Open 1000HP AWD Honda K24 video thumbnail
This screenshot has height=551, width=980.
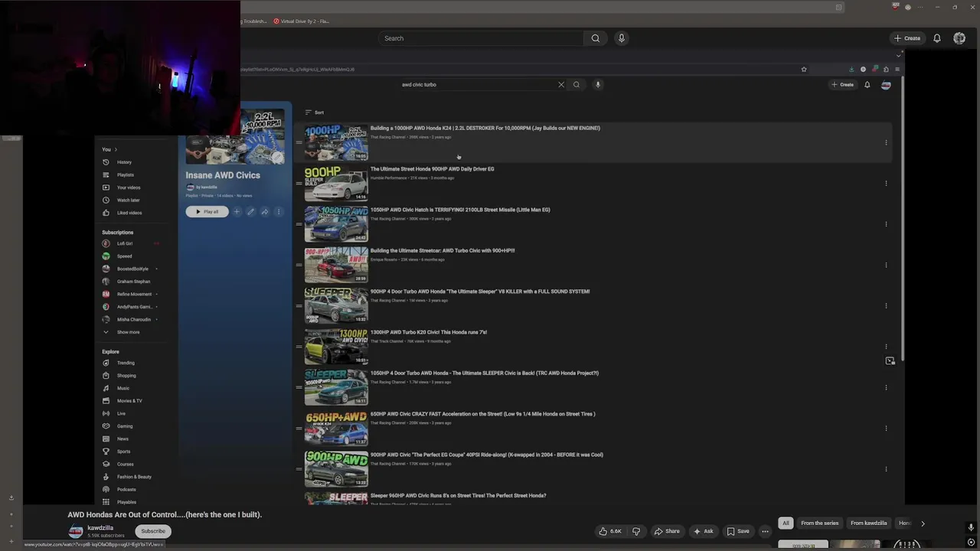point(336,142)
